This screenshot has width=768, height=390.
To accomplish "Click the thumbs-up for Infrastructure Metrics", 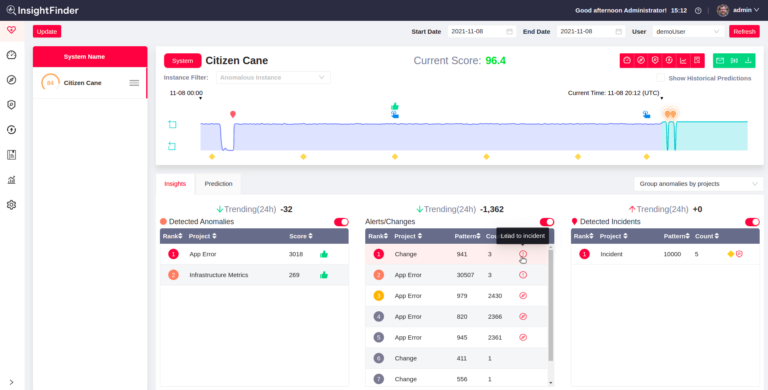I will click(324, 275).
